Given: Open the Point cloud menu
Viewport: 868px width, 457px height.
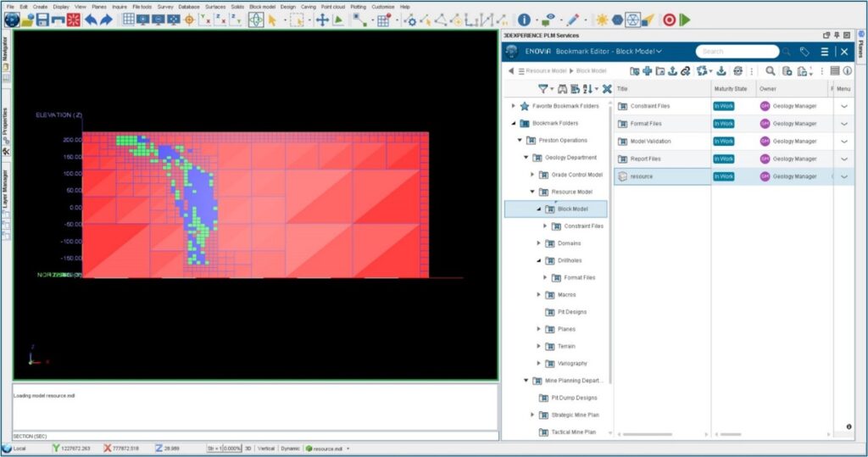Looking at the screenshot, I should [333, 7].
